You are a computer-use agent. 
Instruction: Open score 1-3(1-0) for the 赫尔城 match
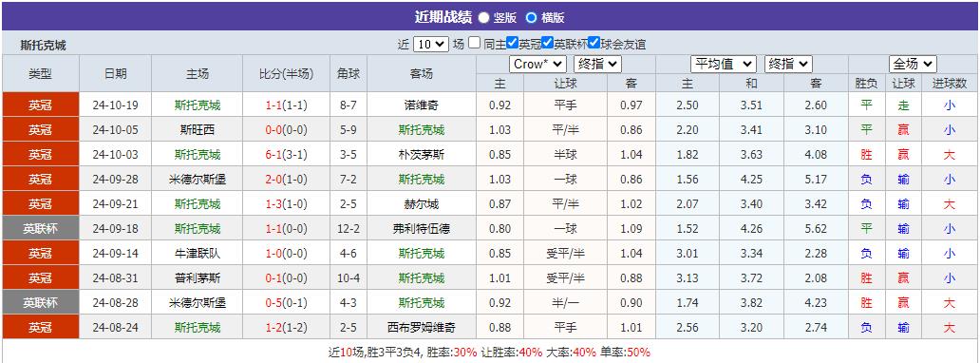tap(286, 204)
